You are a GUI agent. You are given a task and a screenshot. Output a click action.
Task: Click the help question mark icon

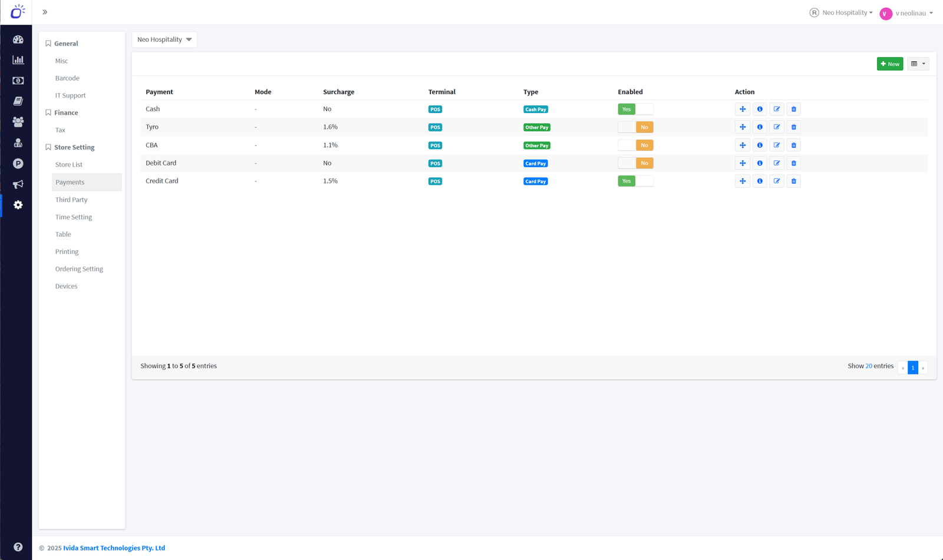[x=18, y=547]
